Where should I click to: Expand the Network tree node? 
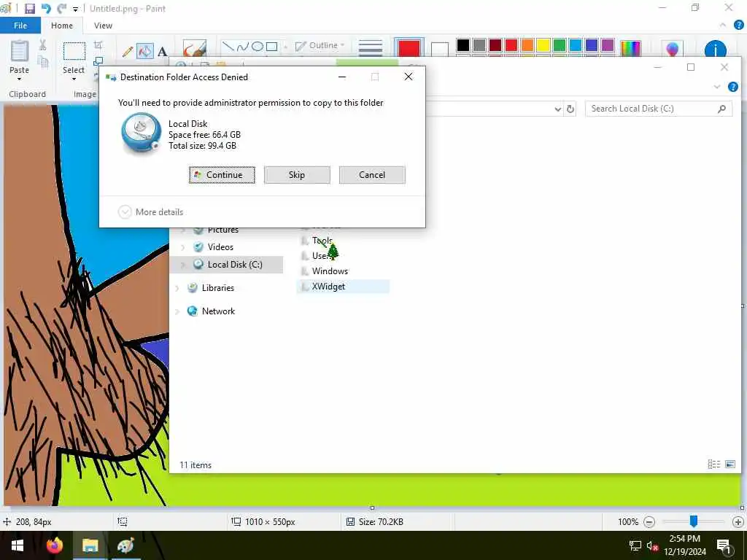point(177,311)
